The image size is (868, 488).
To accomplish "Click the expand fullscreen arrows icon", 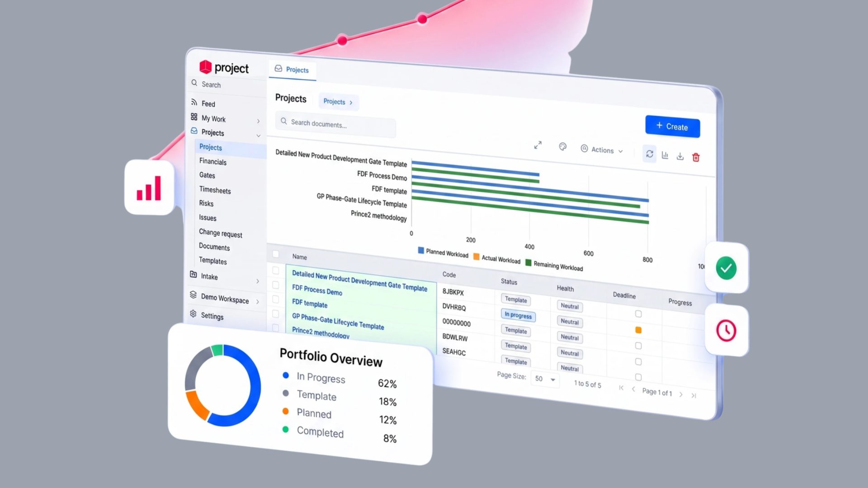I will coord(538,145).
